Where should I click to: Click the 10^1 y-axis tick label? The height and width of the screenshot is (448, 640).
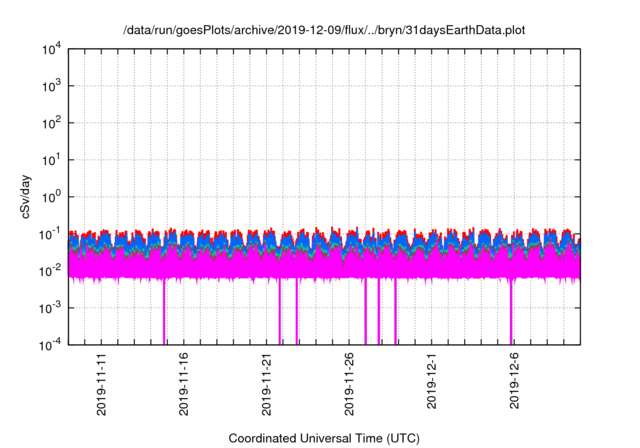(51, 160)
